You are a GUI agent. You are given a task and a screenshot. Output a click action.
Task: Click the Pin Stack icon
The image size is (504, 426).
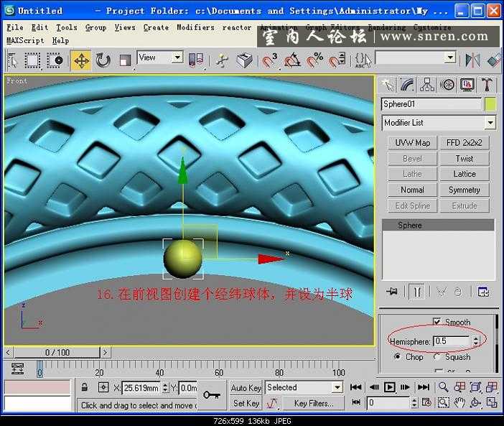tap(391, 291)
